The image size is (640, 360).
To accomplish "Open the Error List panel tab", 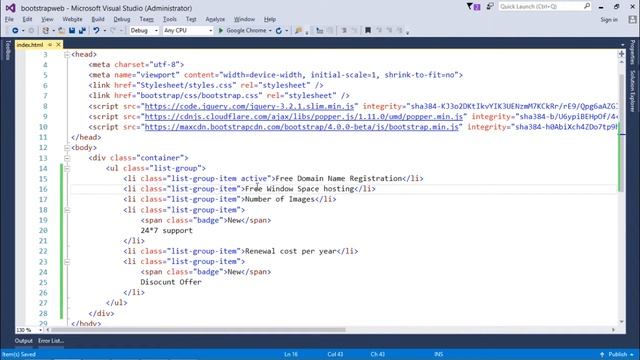I will coord(51,341).
